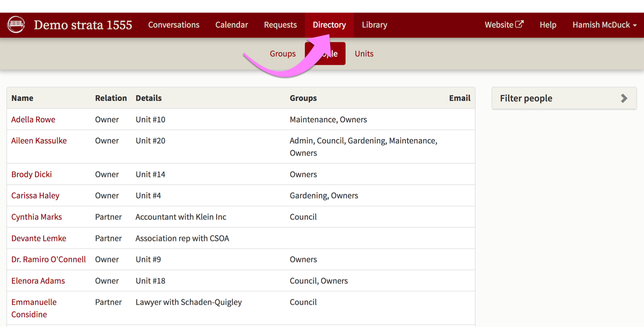The width and height of the screenshot is (644, 327).
Task: Click the Help link
Action: (548, 25)
